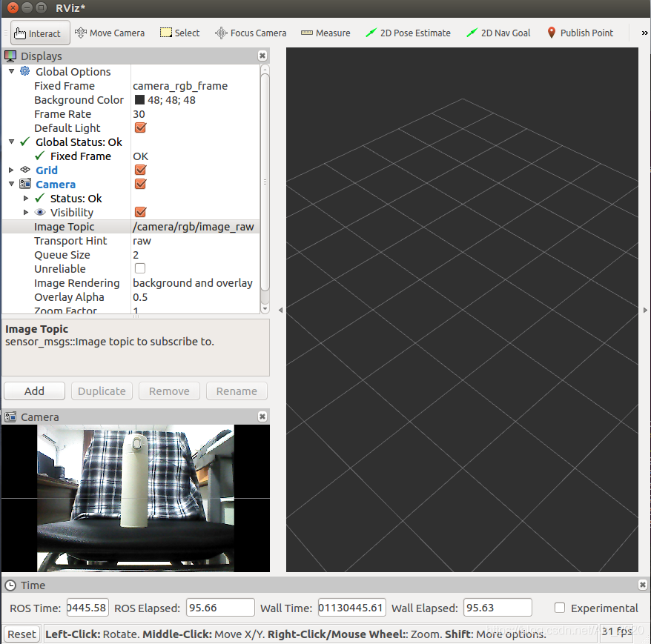Disable the Grid display checkbox

click(x=140, y=170)
